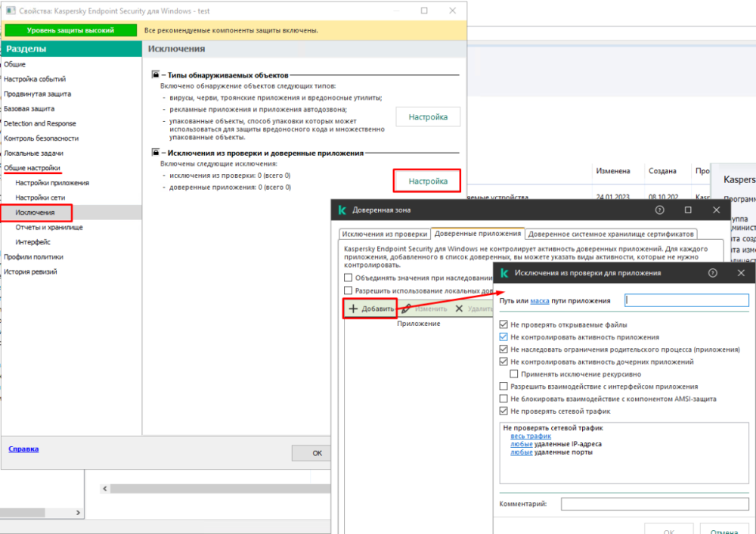Click Настройка button for scan exclusions

428,181
